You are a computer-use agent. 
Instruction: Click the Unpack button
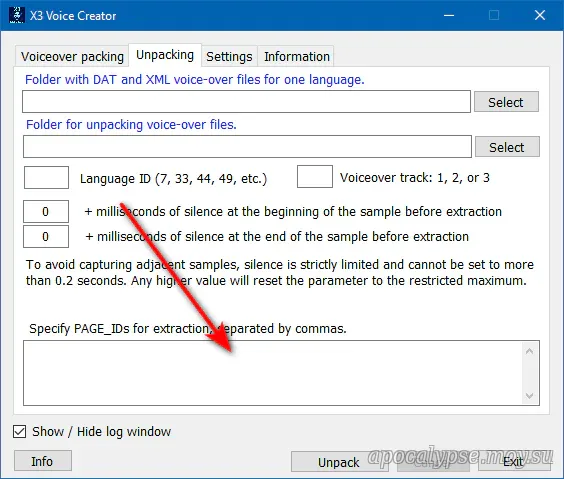[x=339, y=462]
